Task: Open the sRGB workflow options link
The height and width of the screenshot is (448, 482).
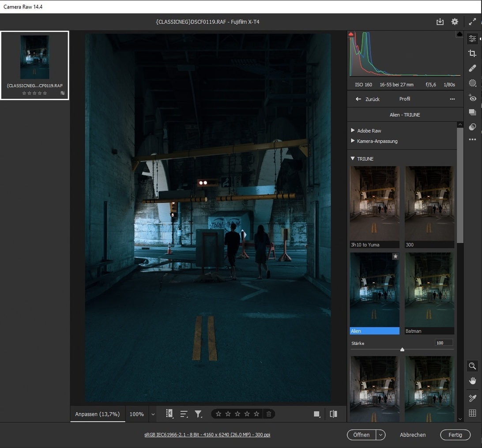Action: [207, 435]
